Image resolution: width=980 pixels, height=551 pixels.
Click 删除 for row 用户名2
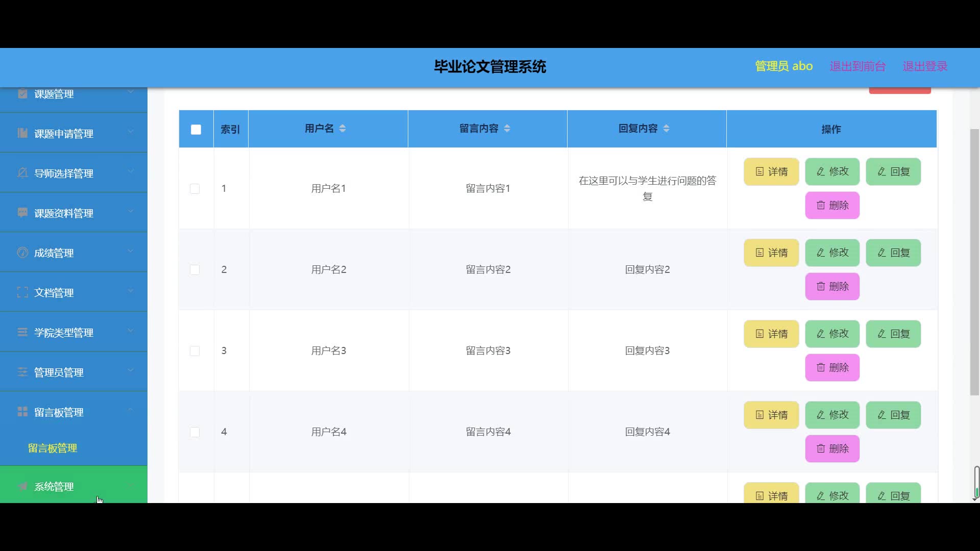tap(832, 286)
